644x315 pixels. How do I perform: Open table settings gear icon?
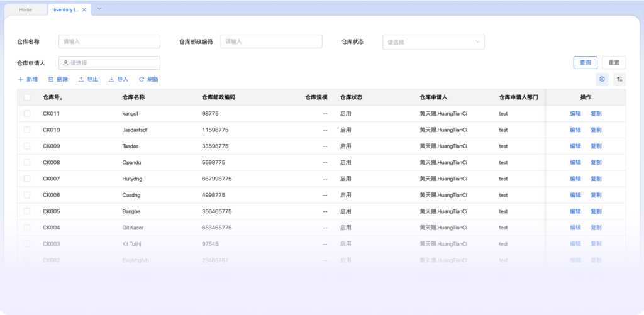(602, 79)
